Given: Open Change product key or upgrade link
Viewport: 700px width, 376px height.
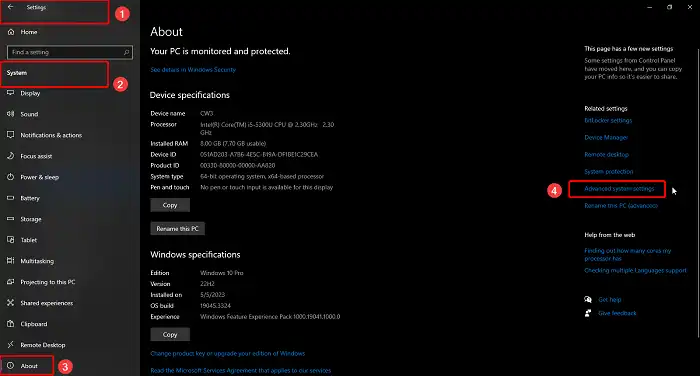Looking at the screenshot, I should 228,353.
